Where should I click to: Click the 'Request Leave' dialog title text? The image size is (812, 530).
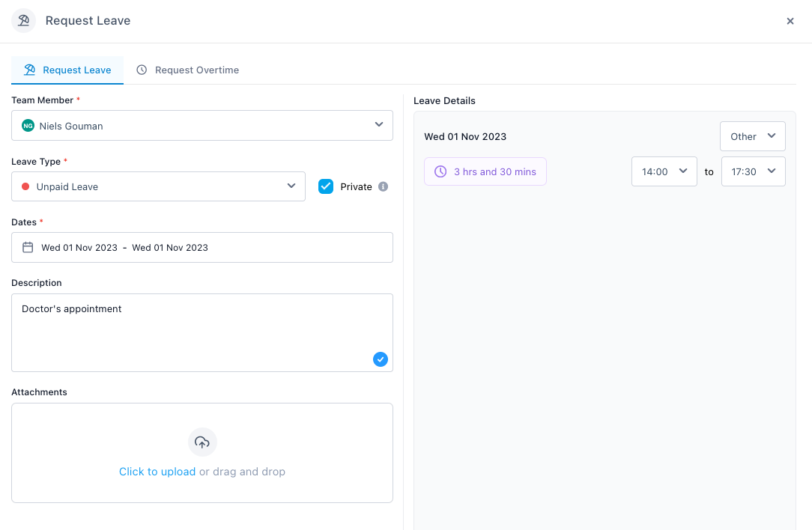(88, 21)
